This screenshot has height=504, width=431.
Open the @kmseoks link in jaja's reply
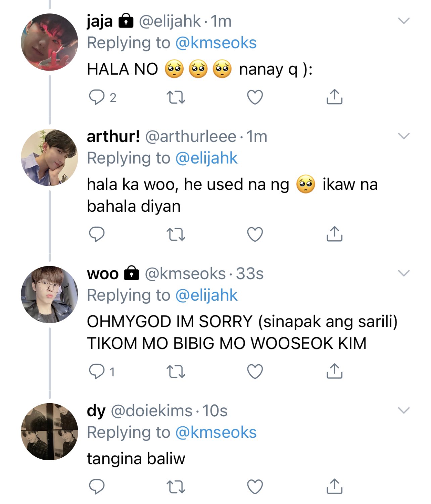point(216,43)
